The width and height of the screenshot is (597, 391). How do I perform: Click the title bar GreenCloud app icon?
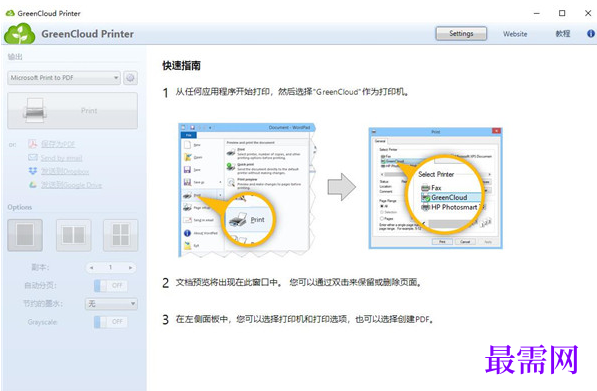(x=10, y=13)
